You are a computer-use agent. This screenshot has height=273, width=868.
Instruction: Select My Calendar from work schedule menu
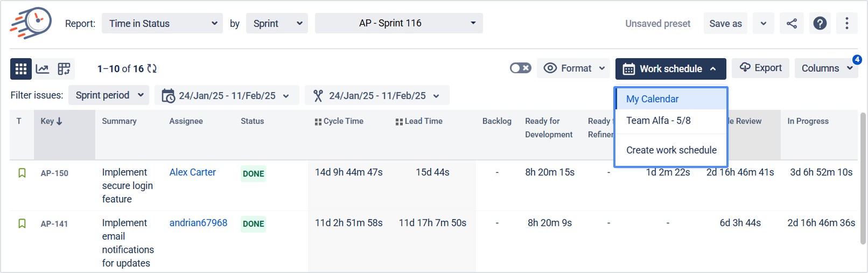pyautogui.click(x=652, y=99)
